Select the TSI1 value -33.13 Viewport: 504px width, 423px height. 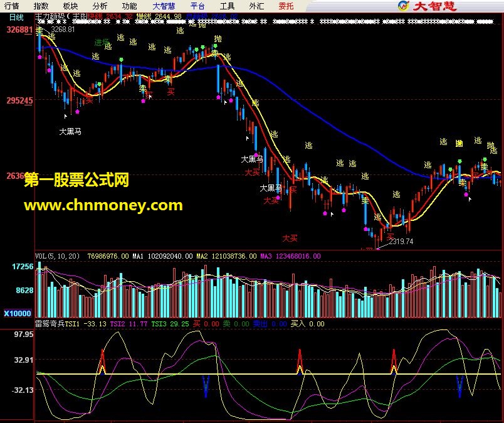pyautogui.click(x=95, y=324)
